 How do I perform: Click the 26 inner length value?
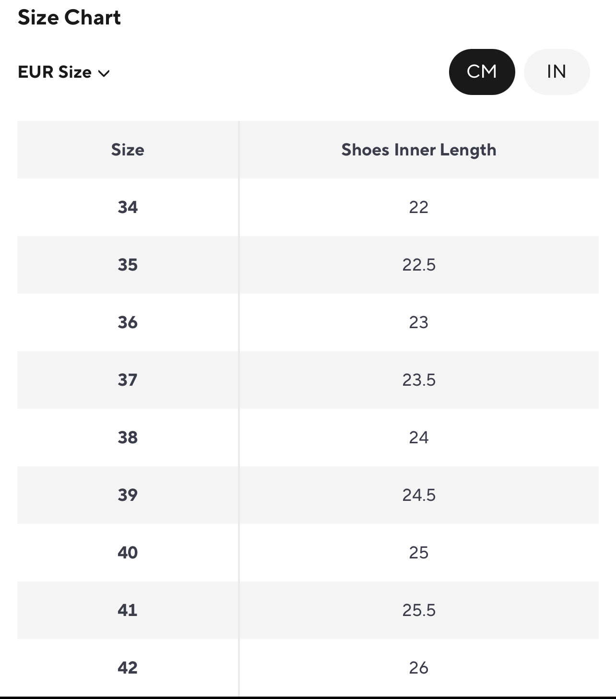click(418, 668)
